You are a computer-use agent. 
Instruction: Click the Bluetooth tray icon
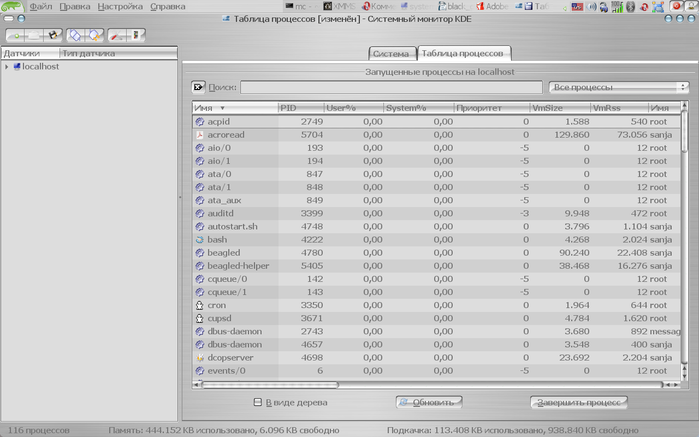point(630,7)
